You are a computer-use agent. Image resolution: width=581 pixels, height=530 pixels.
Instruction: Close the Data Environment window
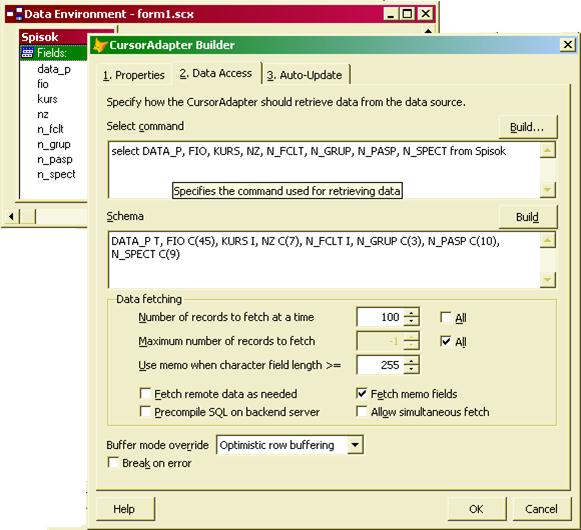tap(425, 14)
